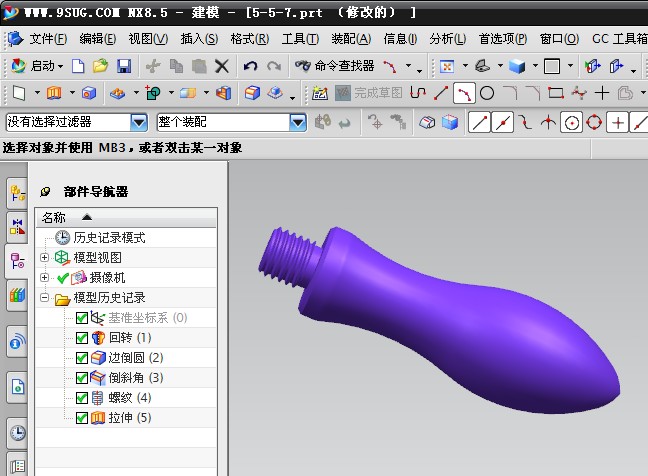
Task: Open the Constraint Navigator sidebar tab
Action: (x=17, y=227)
